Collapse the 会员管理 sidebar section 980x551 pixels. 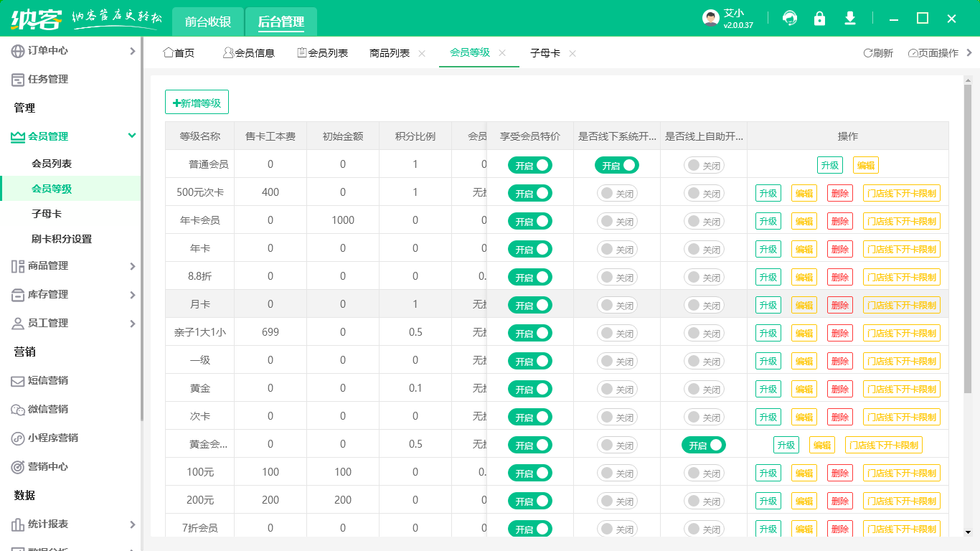tap(65, 136)
